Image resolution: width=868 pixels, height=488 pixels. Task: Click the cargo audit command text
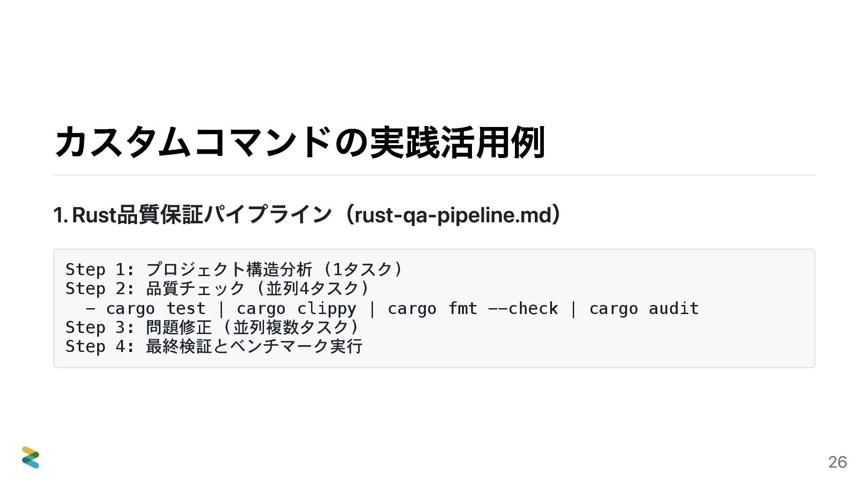[x=644, y=308]
